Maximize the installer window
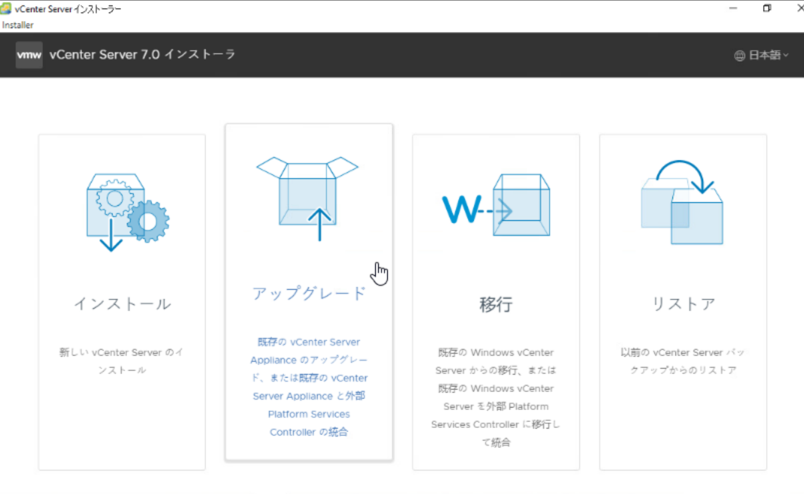 (x=767, y=8)
